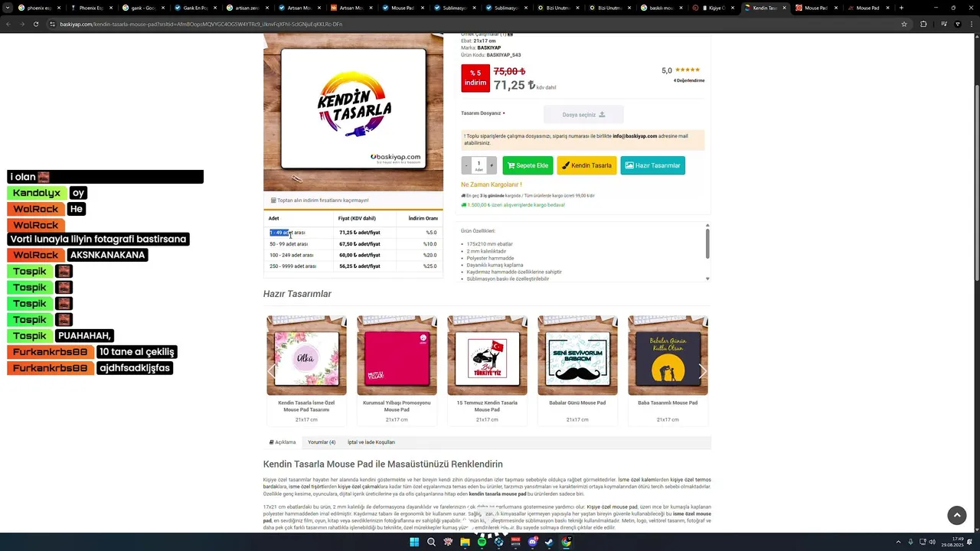Open the Windows Start menu
Viewport: 980px width, 551px height.
(414, 542)
